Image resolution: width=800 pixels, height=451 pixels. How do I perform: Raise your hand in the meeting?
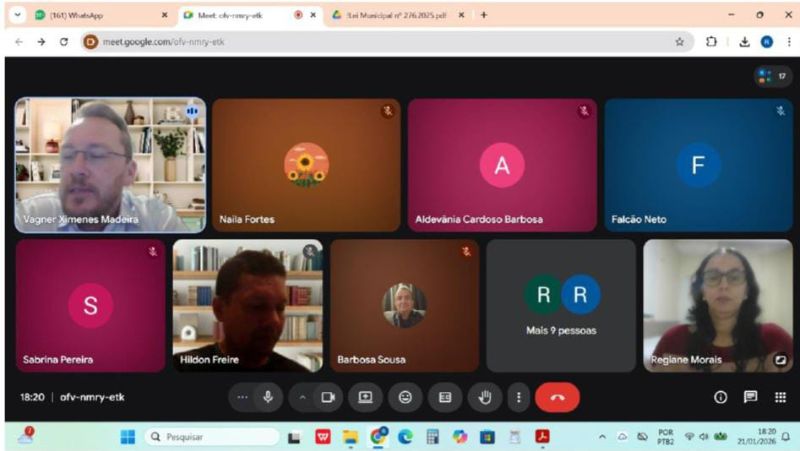[485, 397]
